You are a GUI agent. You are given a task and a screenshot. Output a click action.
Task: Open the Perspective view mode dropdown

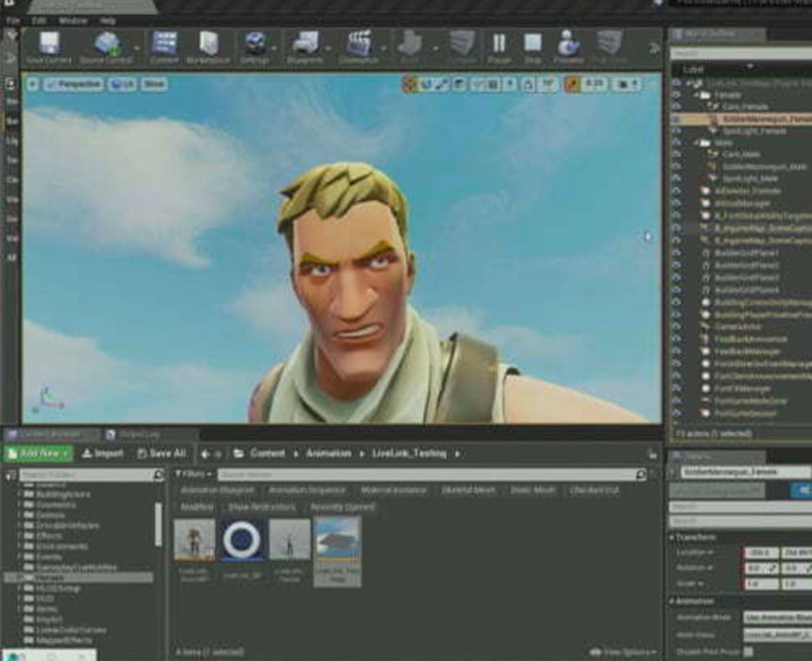[74, 84]
